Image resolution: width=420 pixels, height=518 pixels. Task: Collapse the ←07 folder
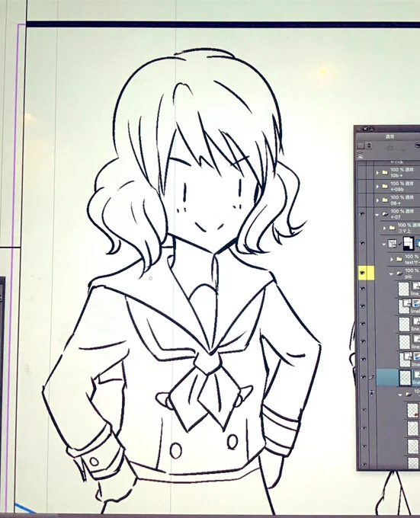(377, 214)
